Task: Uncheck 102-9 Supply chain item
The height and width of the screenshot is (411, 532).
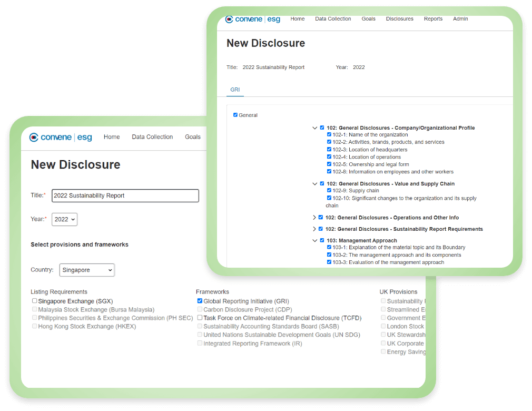Action: 329,191
